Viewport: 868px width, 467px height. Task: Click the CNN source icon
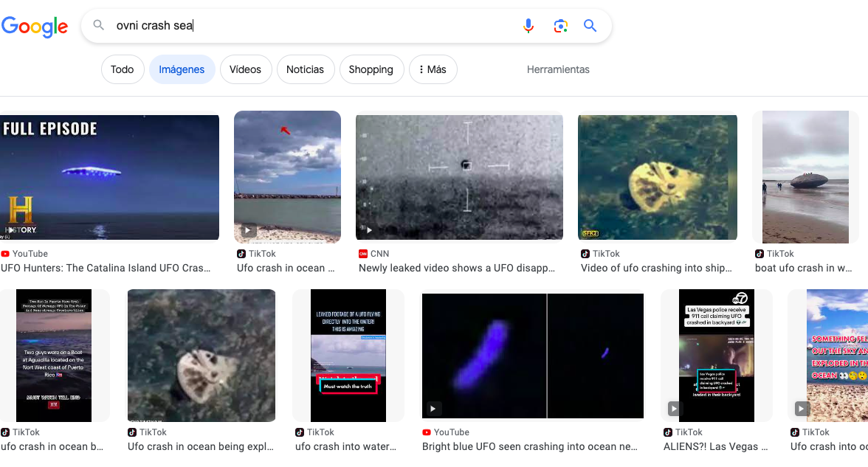pos(363,254)
